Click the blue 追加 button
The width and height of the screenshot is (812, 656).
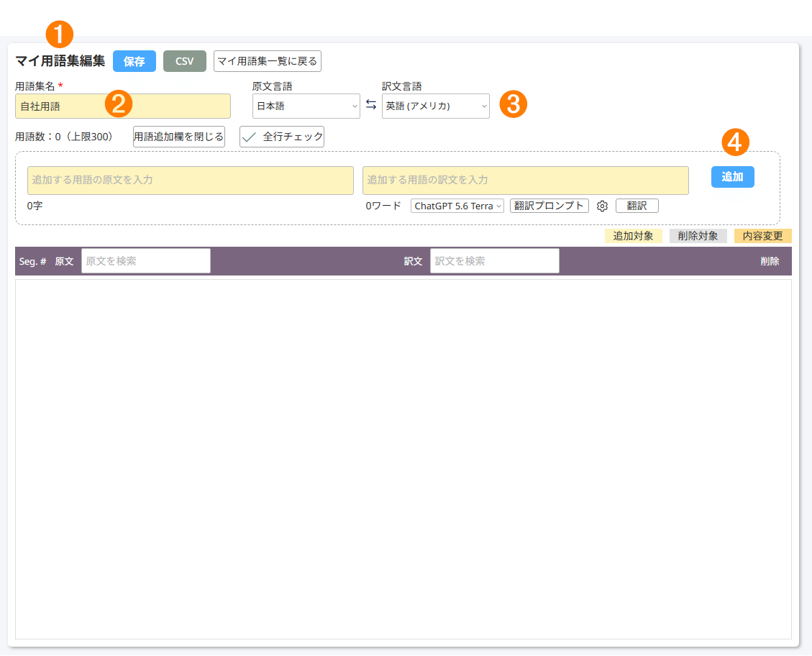[x=732, y=177]
